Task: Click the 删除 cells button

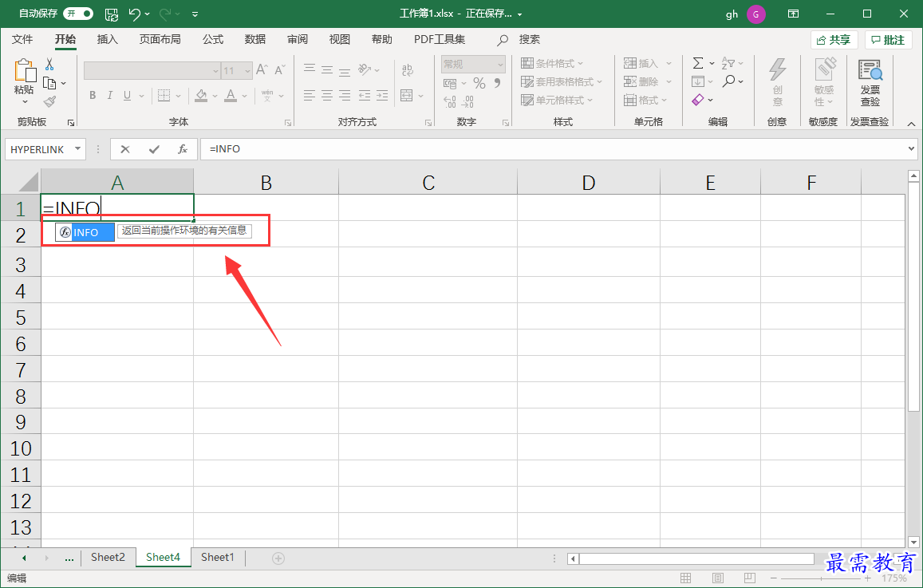Action: click(x=641, y=82)
